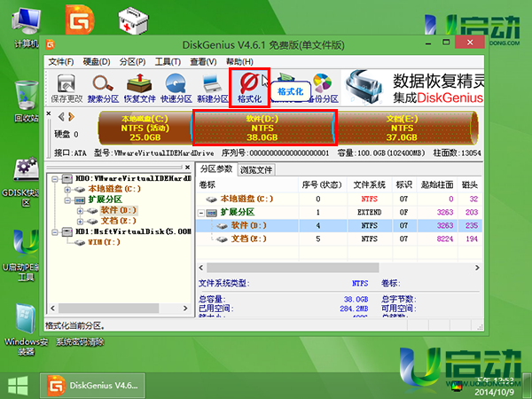Click the 文件系统 column header

(370, 185)
